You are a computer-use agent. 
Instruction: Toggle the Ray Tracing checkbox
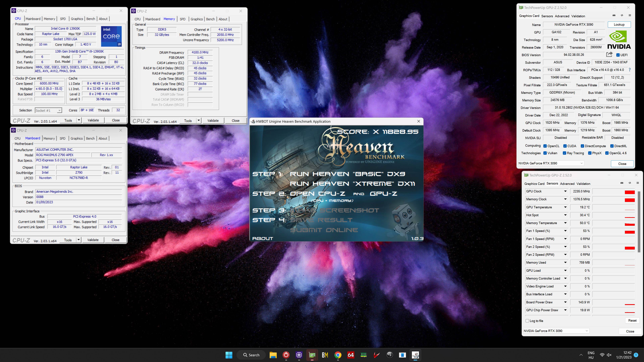click(565, 153)
